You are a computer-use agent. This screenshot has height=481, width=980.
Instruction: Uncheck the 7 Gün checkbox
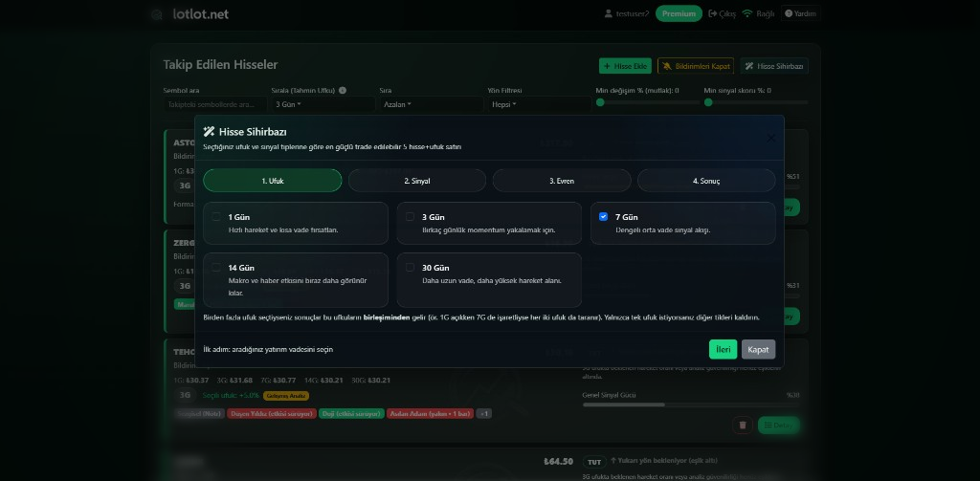[x=603, y=217]
